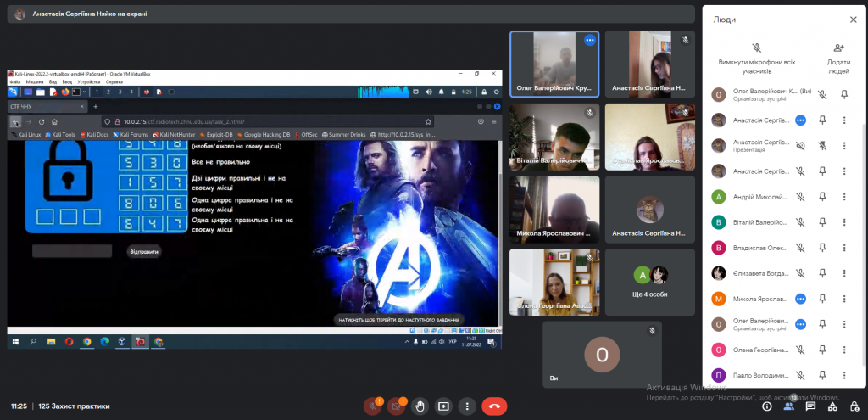The height and width of the screenshot is (420, 868).
Task: Open Google Hacking DB bookmark in shared Firefox
Action: pos(264,134)
